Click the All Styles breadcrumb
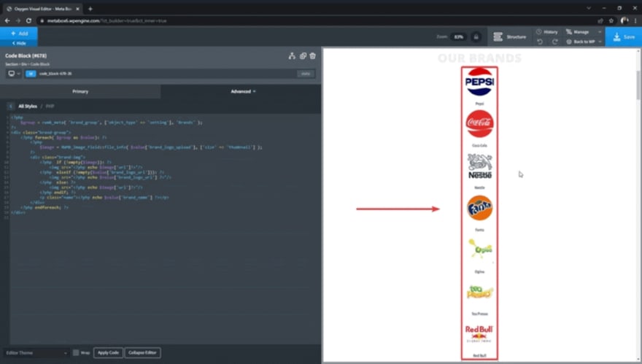642x364 pixels. tap(28, 106)
